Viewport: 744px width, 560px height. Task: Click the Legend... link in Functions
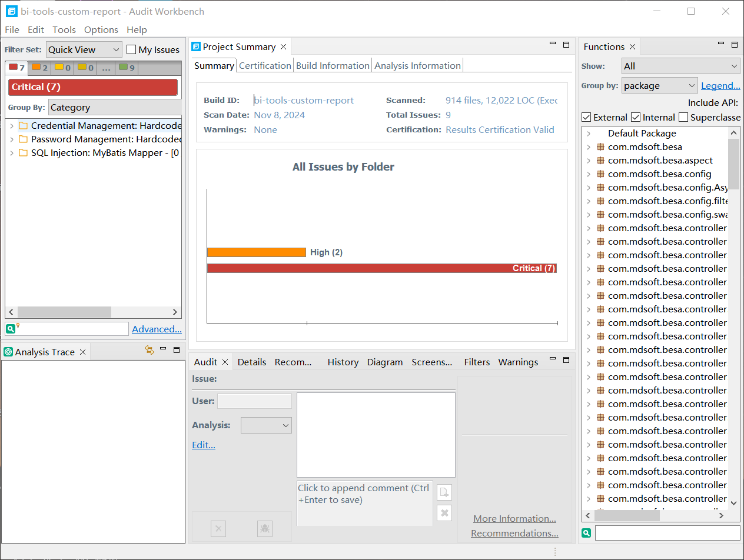[x=720, y=86]
